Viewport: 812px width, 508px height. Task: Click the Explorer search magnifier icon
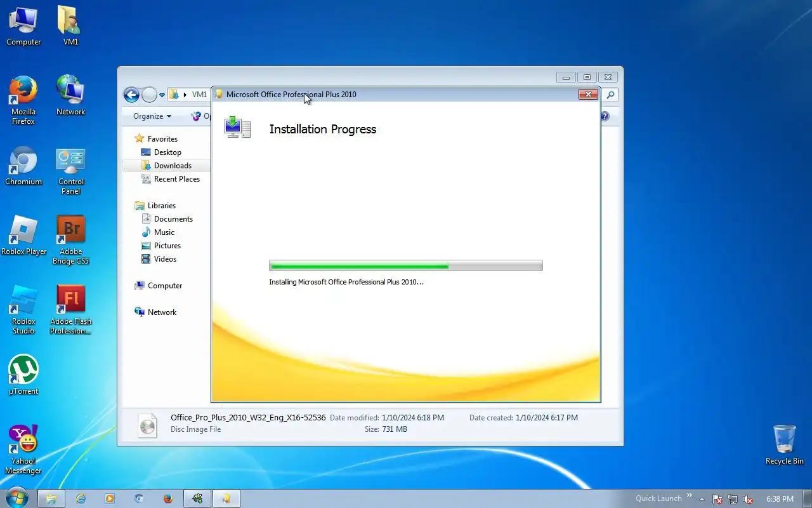pyautogui.click(x=610, y=95)
